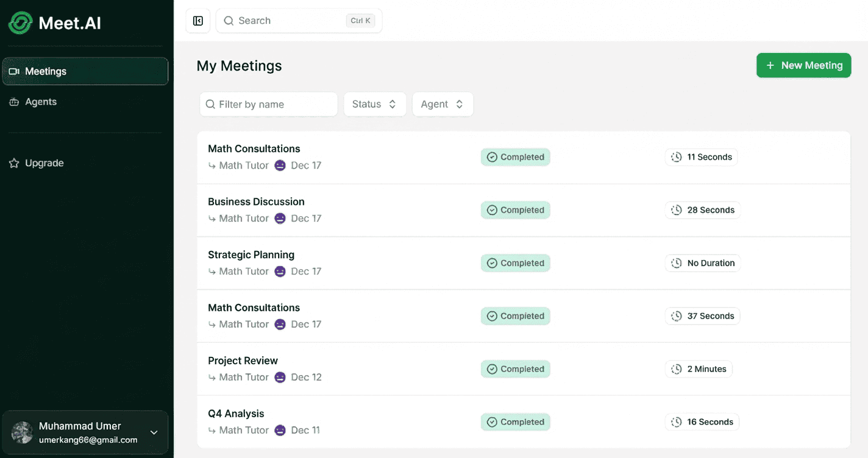
Task: Toggle the sidebar collapse panel icon
Action: (197, 20)
